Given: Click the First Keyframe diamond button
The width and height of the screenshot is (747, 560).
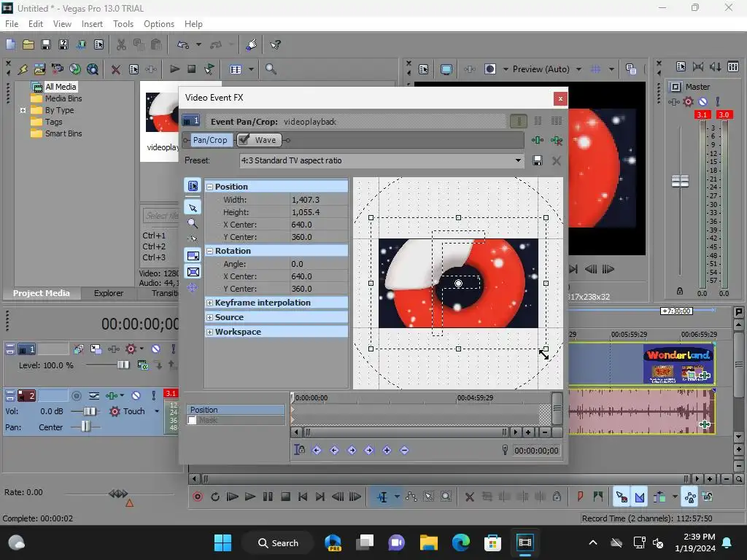Looking at the screenshot, I should tap(317, 450).
